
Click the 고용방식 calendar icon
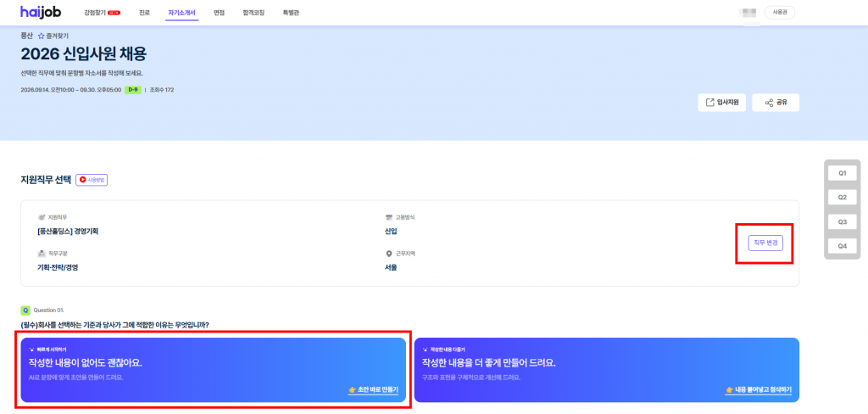point(388,217)
